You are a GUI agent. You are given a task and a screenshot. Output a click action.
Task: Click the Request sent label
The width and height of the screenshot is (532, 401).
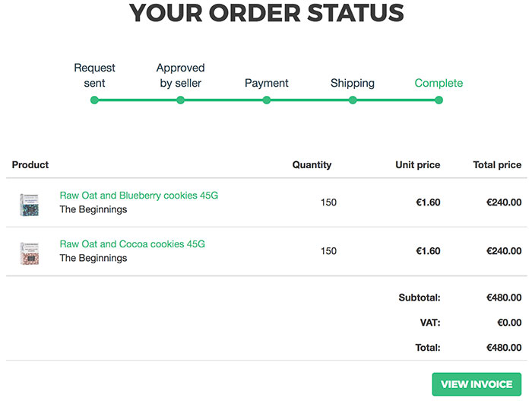[x=94, y=75]
